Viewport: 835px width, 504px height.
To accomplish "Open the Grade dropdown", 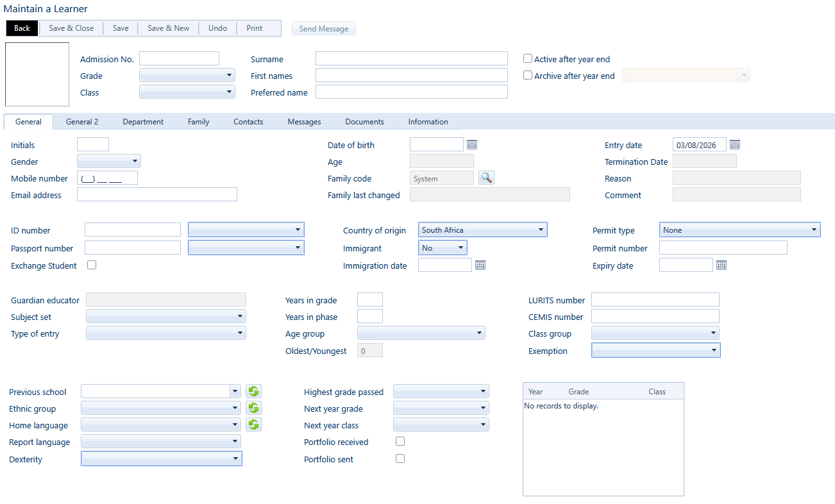I will click(x=187, y=75).
